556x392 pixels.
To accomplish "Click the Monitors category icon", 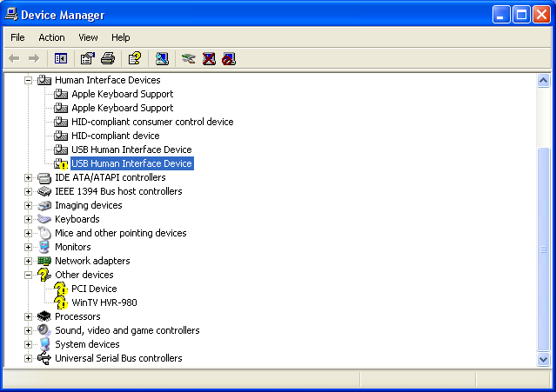I will pyautogui.click(x=44, y=247).
